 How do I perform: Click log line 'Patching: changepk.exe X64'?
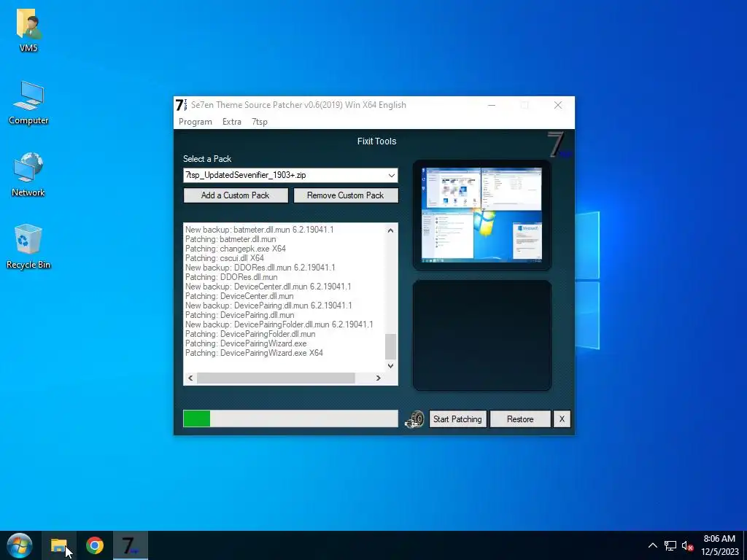click(x=236, y=249)
